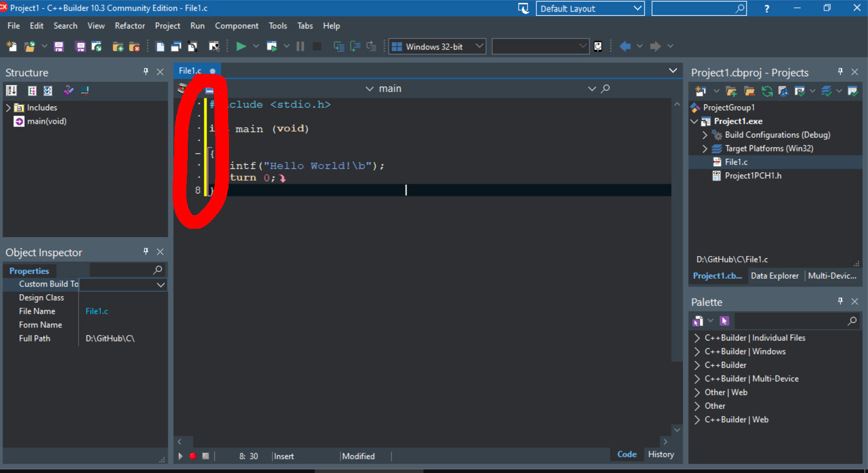Remove a file from the project
The width and height of the screenshot is (868, 473).
click(135, 46)
